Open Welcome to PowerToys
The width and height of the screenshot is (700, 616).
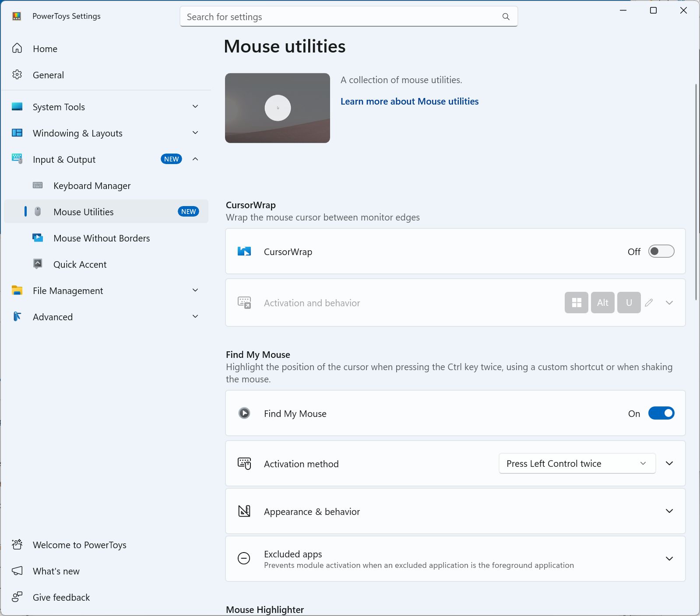pyautogui.click(x=79, y=545)
